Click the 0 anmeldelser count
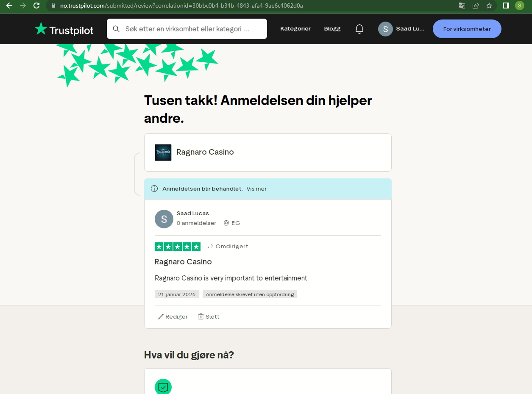 pos(197,223)
